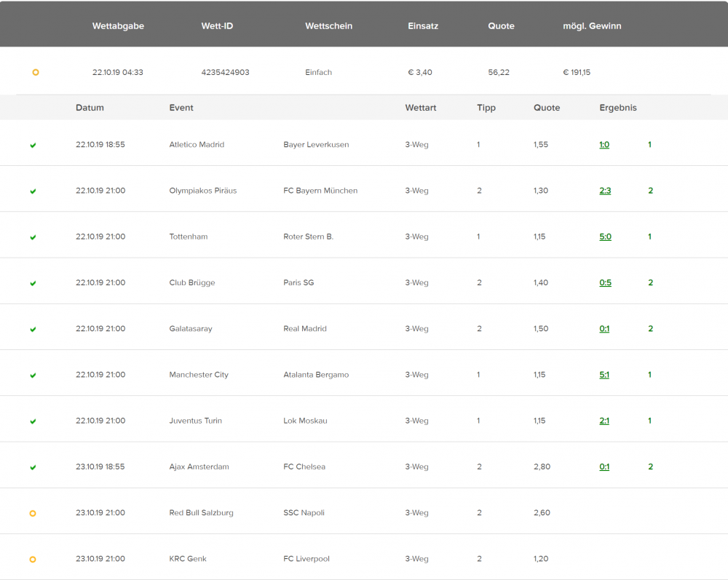Click the orange pending icon beside bet 4235424903
Viewport: 728px width, 580px height.
click(x=35, y=72)
